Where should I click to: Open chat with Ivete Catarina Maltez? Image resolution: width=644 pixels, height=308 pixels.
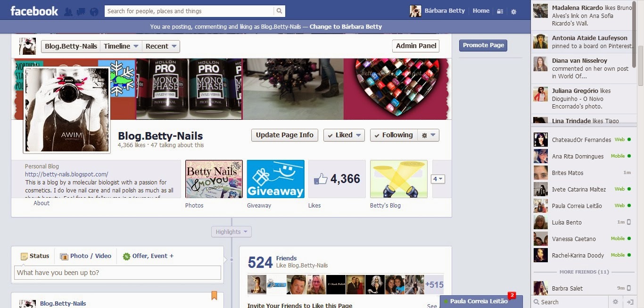(583, 189)
